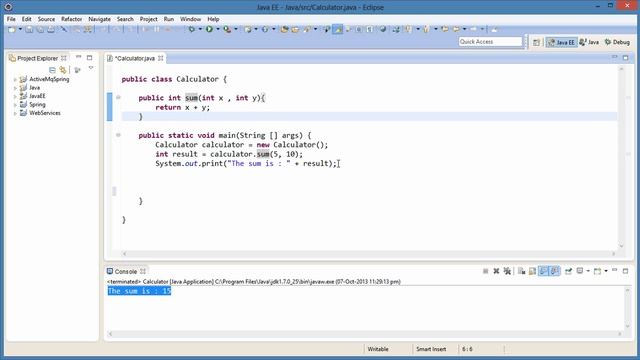Maximize the editor area

625,58
